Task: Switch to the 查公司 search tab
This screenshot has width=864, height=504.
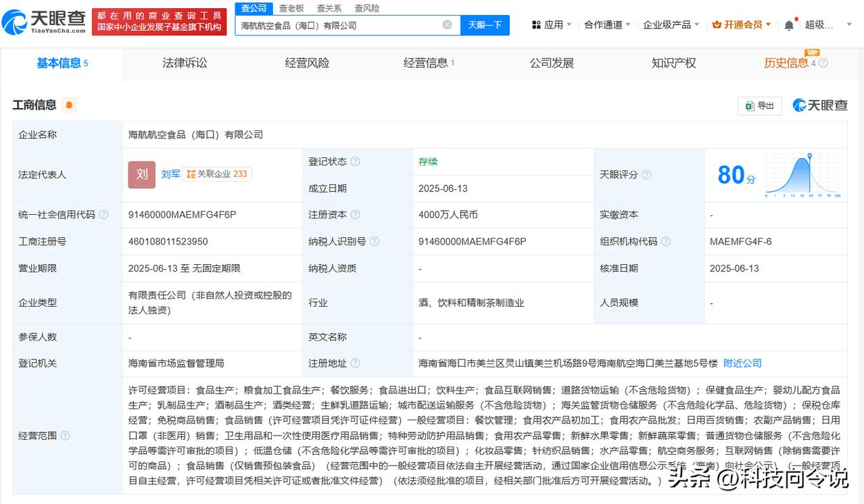Action: [x=254, y=8]
